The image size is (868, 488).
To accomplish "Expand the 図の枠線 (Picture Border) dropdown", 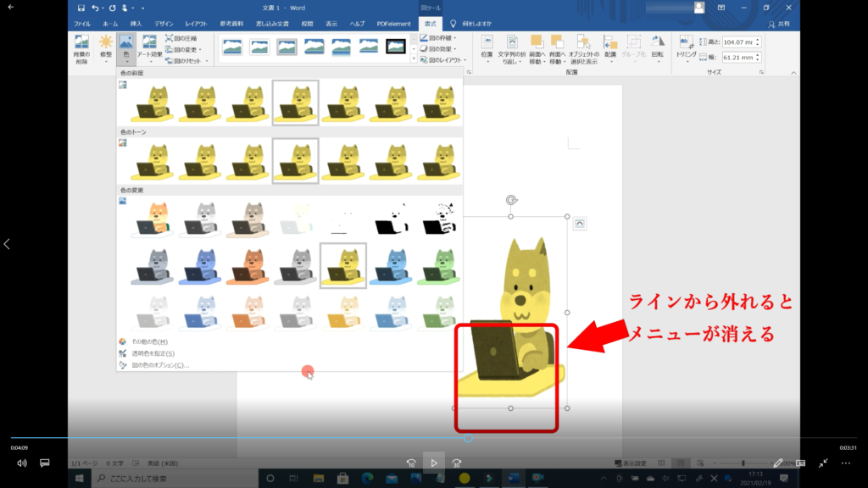I will [x=440, y=38].
